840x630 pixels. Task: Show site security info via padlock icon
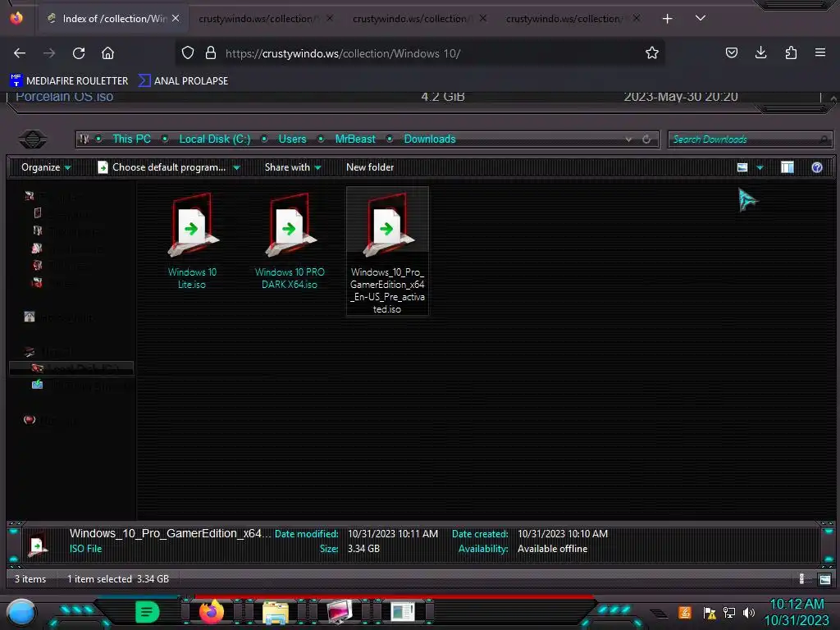[x=211, y=53]
